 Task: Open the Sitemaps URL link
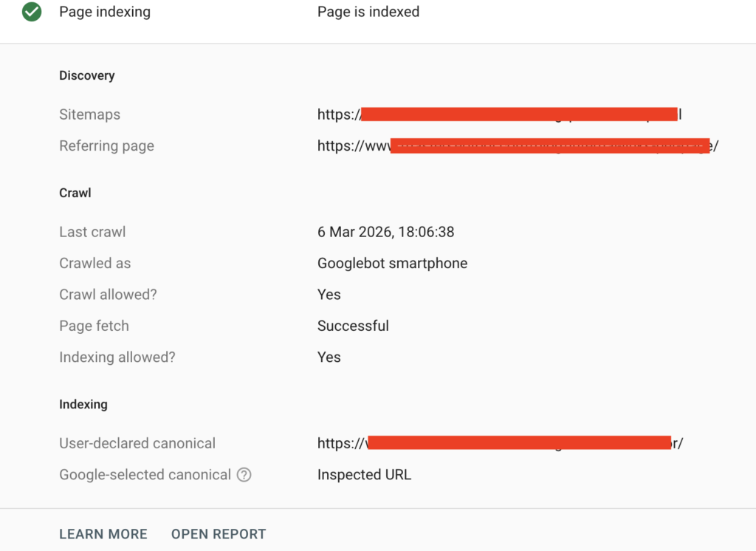498,114
